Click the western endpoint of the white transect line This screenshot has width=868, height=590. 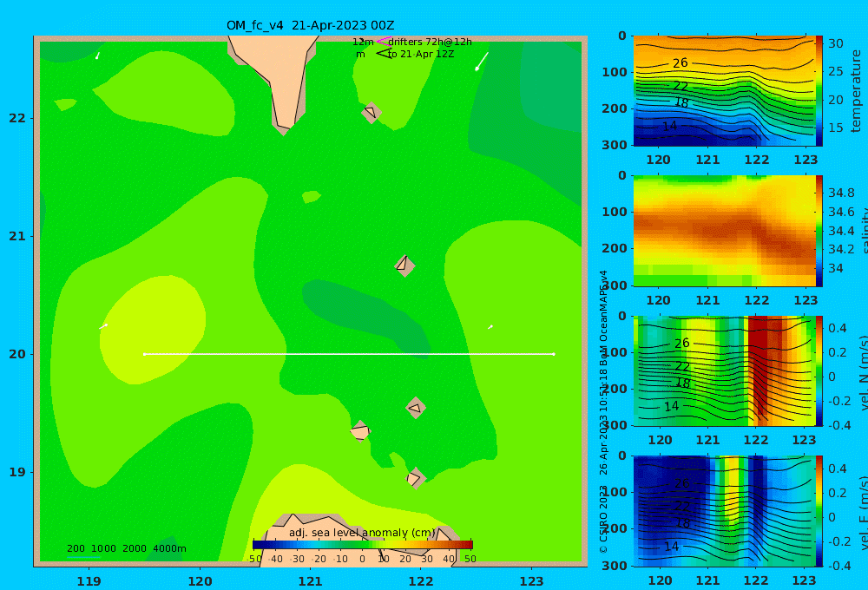tap(144, 354)
